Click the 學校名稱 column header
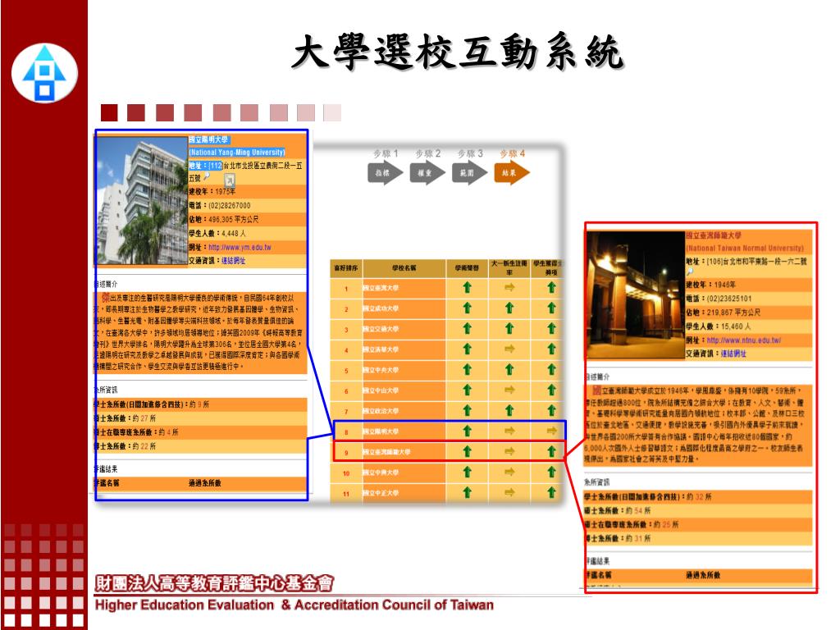Image resolution: width=840 pixels, height=630 pixels. pyautogui.click(x=404, y=268)
